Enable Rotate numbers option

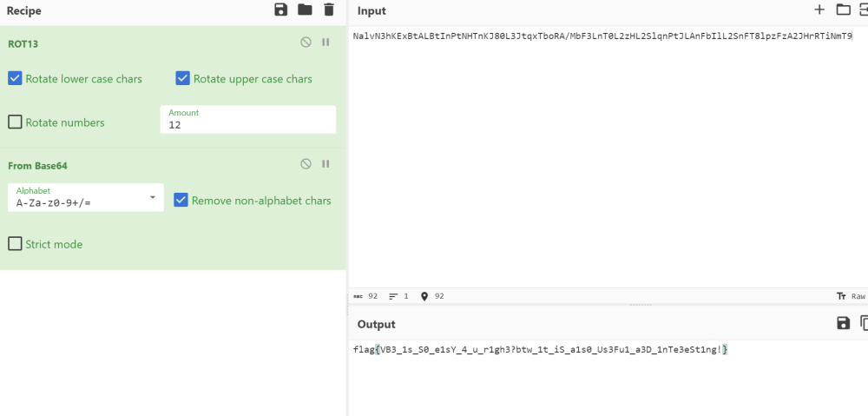[15, 122]
